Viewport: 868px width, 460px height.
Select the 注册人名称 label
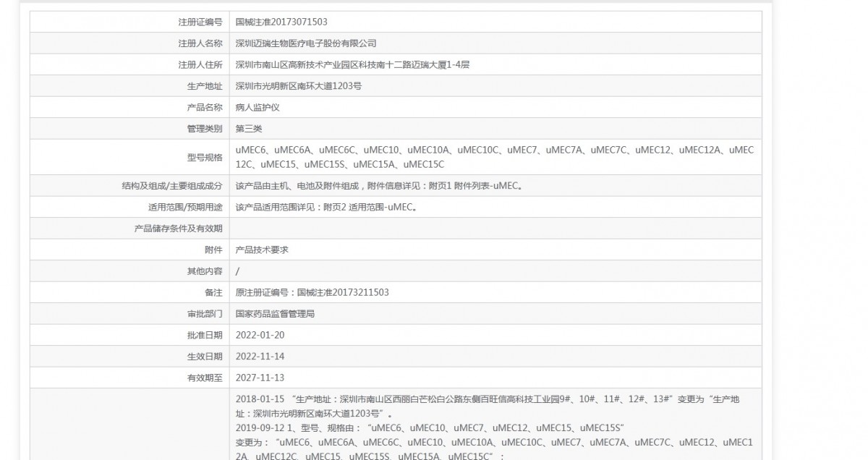[x=200, y=43]
